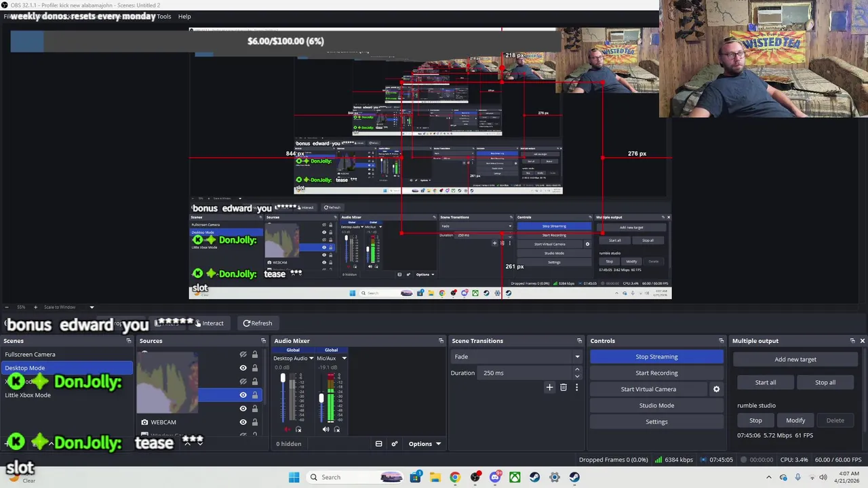Expand Desktop Audio mixer dropdown arrow
Screen dimensions: 868x488
click(x=311, y=359)
